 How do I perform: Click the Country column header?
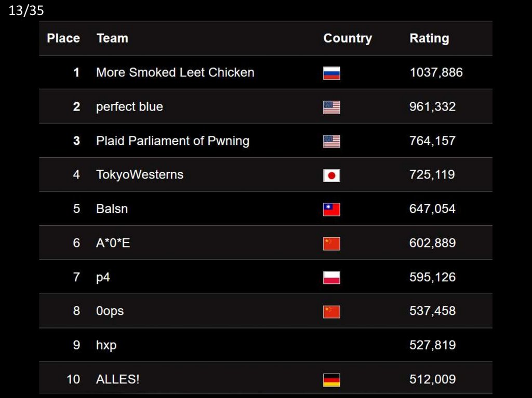click(348, 38)
